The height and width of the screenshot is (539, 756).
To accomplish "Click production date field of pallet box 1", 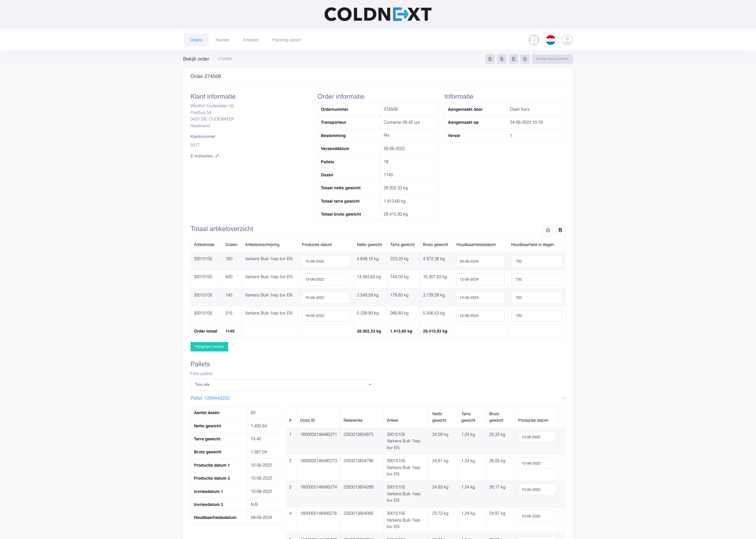I will (536, 437).
